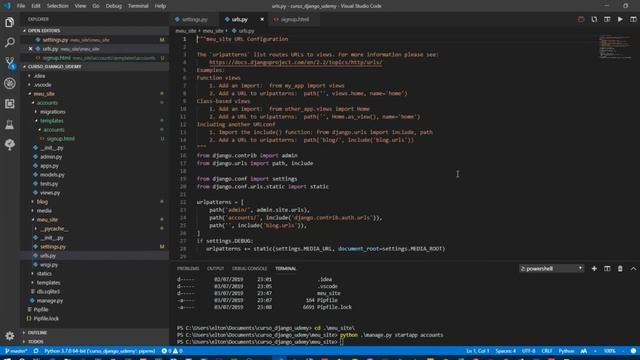Follow the docs.djangoproject.com link in docstring
Viewport: 640px width, 360px height.
[296, 62]
